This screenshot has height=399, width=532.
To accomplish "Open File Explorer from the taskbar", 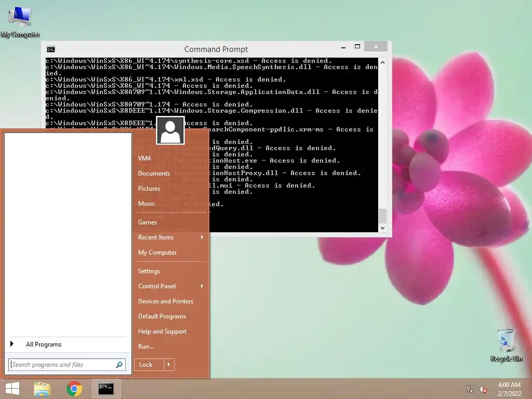I will point(42,389).
